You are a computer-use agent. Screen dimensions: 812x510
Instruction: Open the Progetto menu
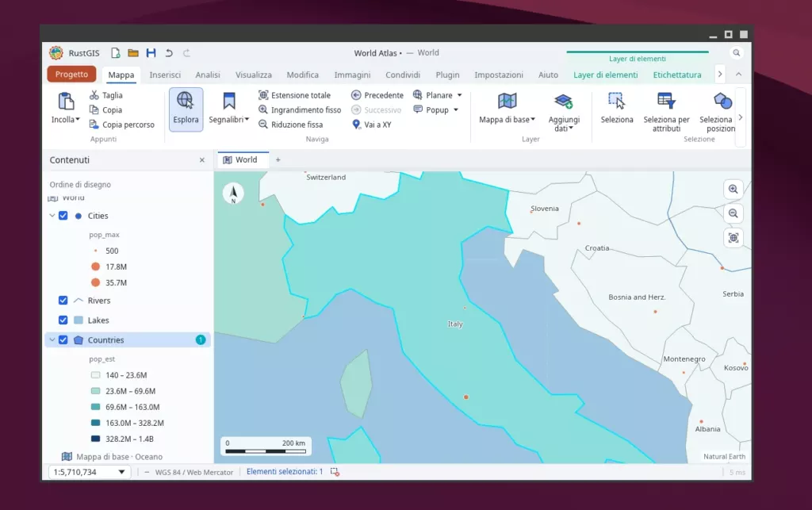click(71, 74)
